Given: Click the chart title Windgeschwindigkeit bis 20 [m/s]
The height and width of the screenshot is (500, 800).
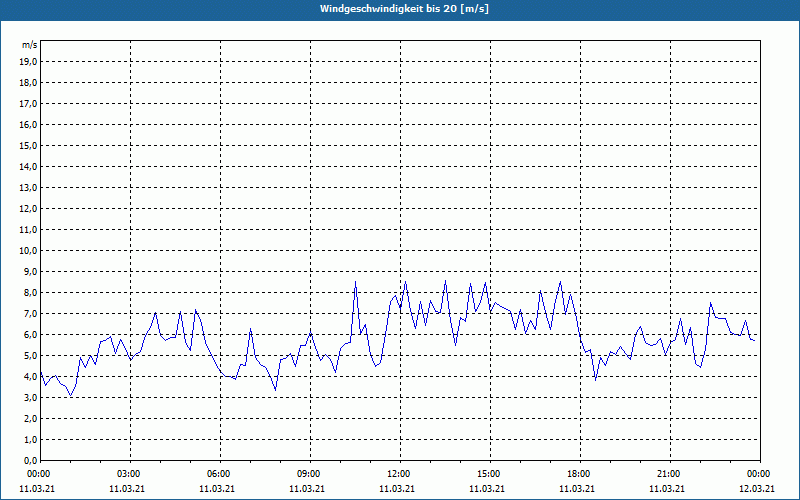Looking at the screenshot, I should [x=404, y=9].
